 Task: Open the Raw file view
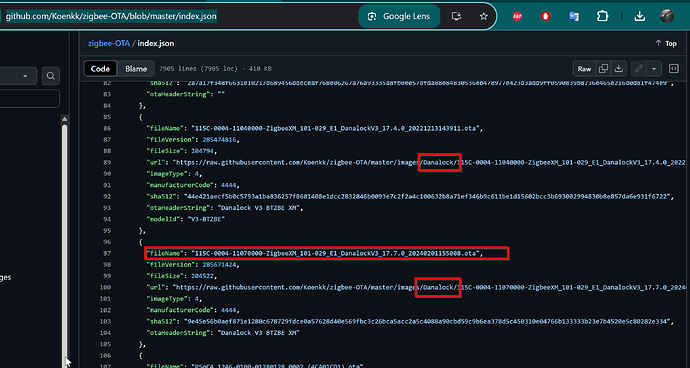584,69
